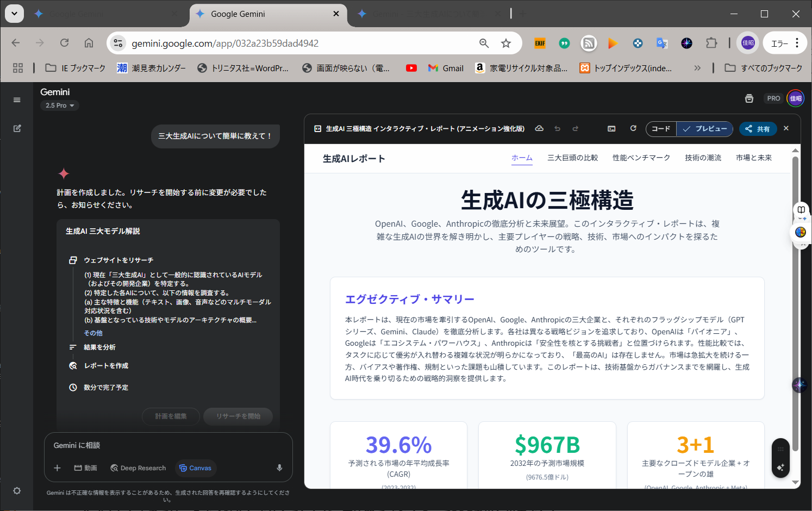Go to browser home page

pyautogui.click(x=89, y=43)
